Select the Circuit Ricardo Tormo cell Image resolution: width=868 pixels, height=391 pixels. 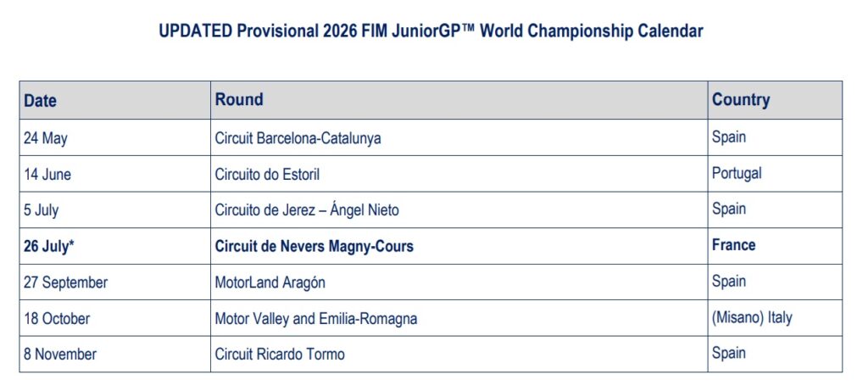[280, 355]
